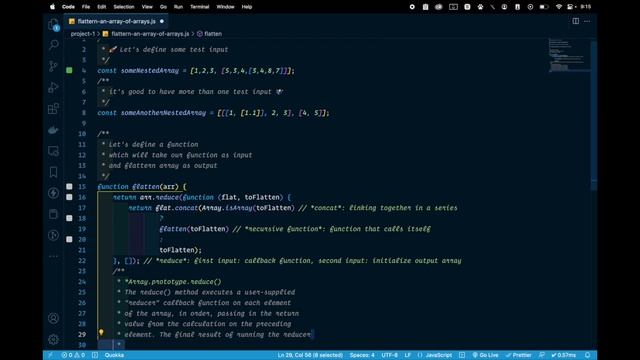
Task: Click on someAnotherNestedArray on line 8
Action: point(163,113)
